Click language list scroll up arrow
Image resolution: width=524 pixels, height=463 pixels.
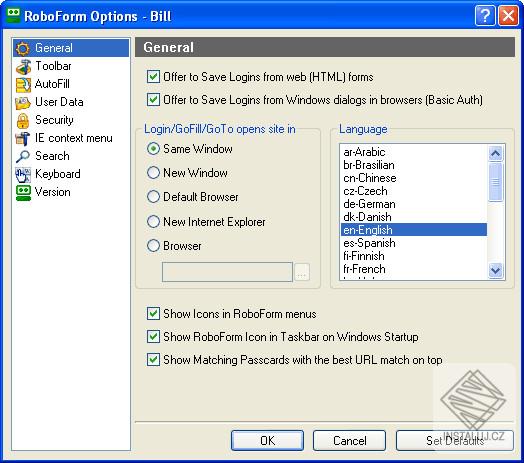(495, 153)
